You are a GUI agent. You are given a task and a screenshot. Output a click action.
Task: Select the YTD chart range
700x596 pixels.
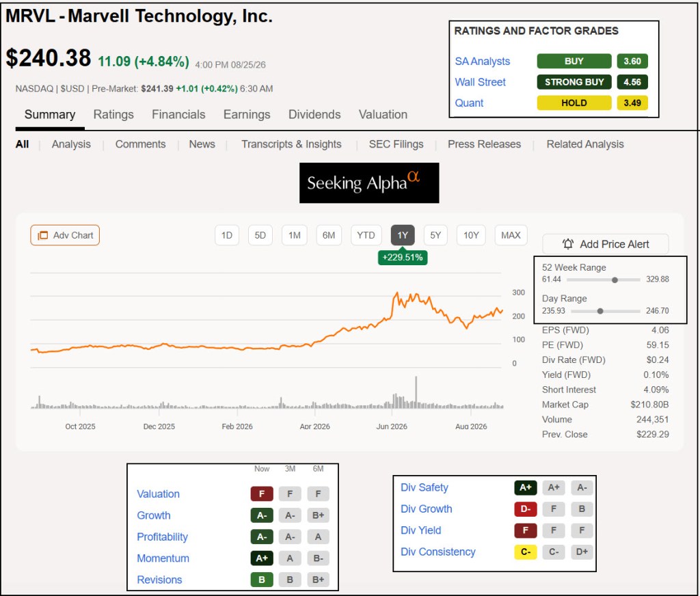366,235
